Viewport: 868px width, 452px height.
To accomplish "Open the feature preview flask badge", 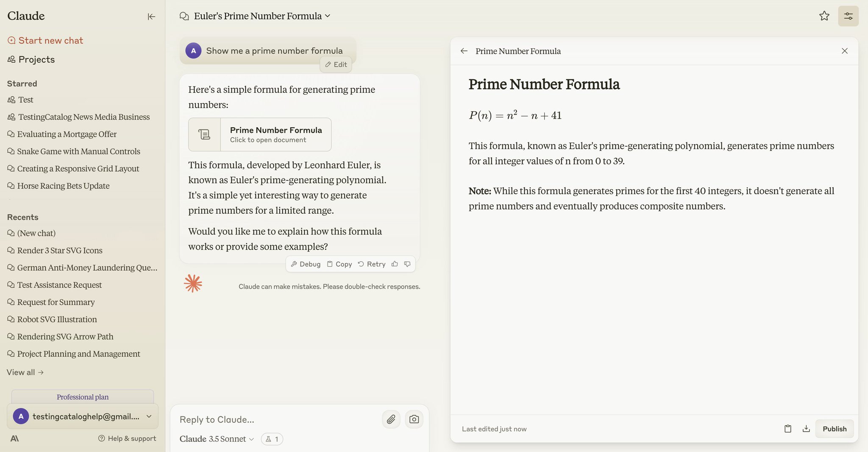I will pos(272,439).
